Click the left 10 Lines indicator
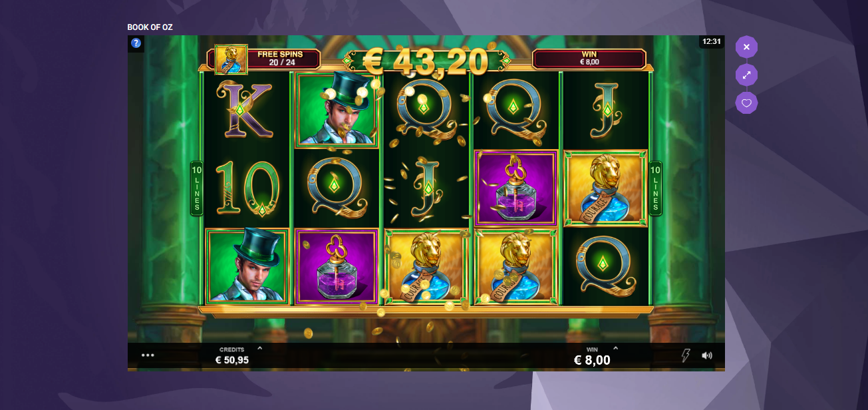 coord(197,188)
